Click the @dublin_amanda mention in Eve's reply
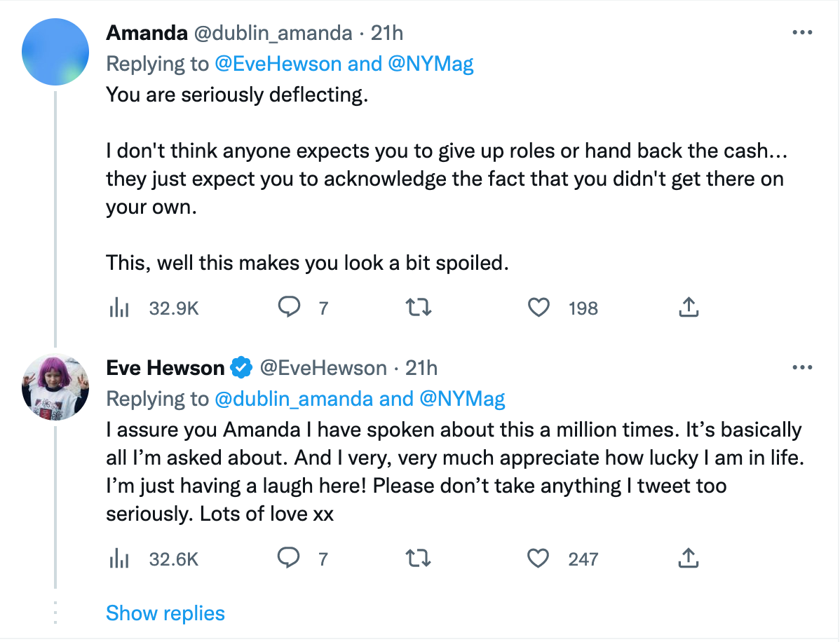This screenshot has width=840, height=642. point(294,399)
